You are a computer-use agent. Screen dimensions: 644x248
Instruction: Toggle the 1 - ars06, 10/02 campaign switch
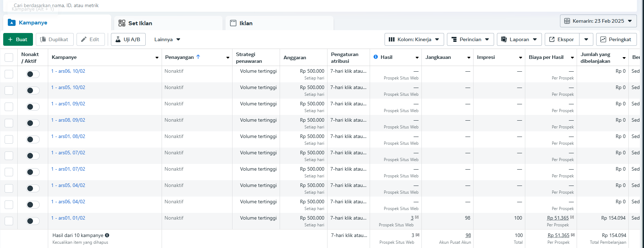(x=33, y=74)
